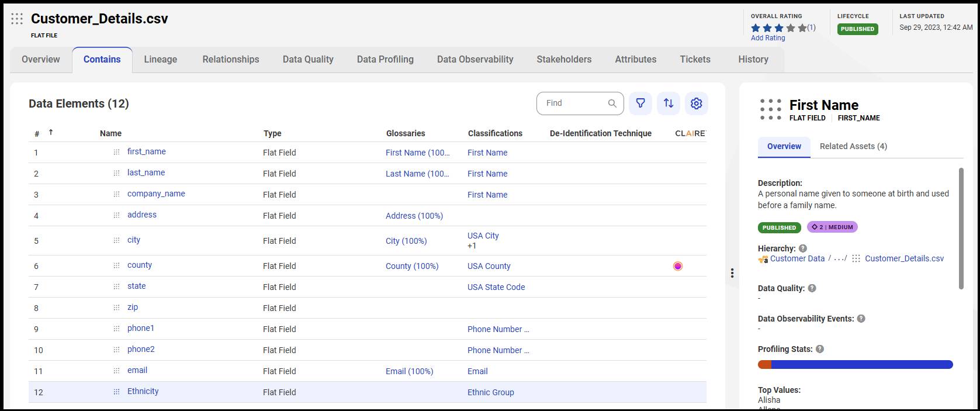The height and width of the screenshot is (411, 980).
Task: Open Related Assets (4) tab in side panel
Action: pos(853,146)
